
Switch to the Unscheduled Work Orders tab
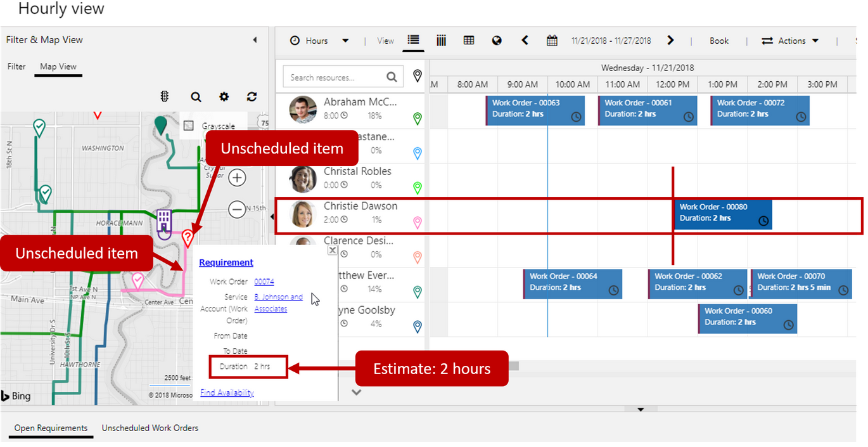pyautogui.click(x=150, y=428)
